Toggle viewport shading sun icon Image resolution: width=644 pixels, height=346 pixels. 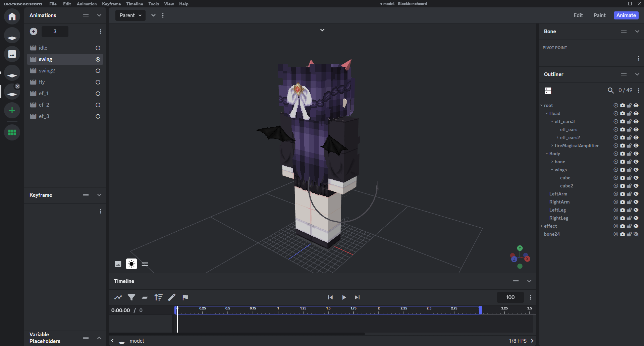(131, 264)
